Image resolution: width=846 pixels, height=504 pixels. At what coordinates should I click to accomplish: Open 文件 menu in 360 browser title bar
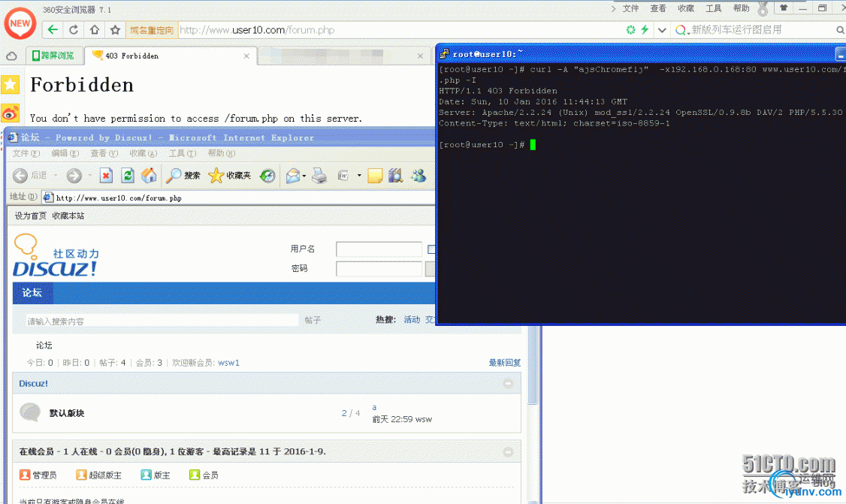(630, 8)
